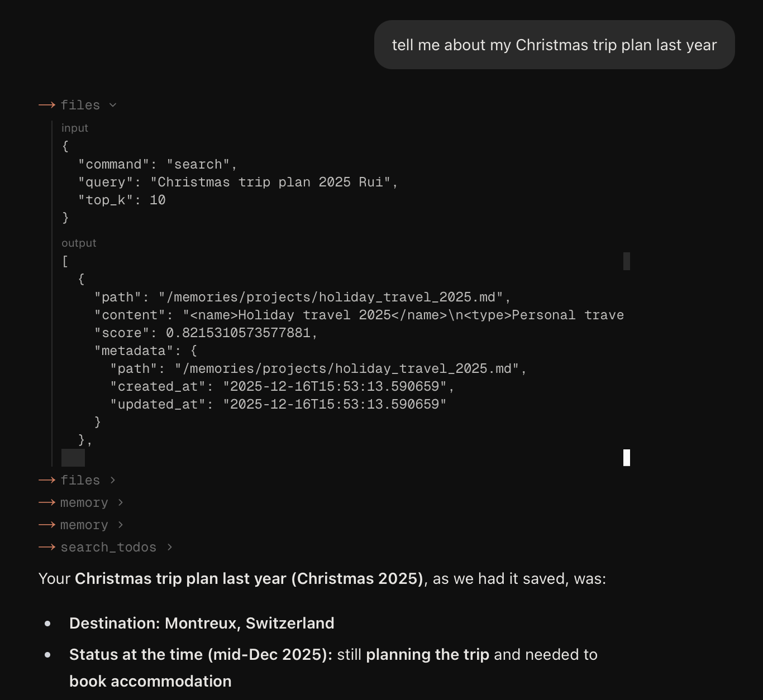The width and height of the screenshot is (763, 700).
Task: Open the search_todos tool call label
Action: tap(108, 547)
